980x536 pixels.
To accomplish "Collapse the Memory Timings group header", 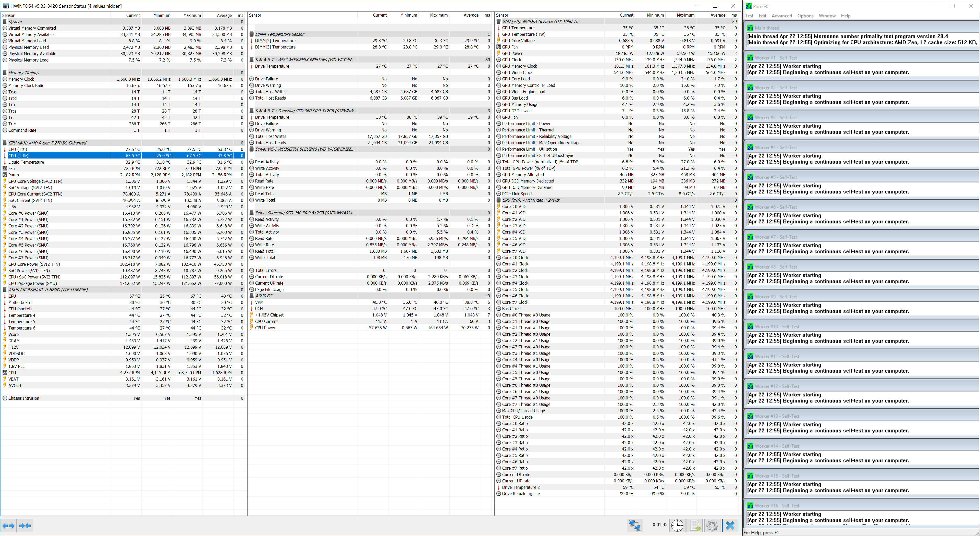I will 23,73.
